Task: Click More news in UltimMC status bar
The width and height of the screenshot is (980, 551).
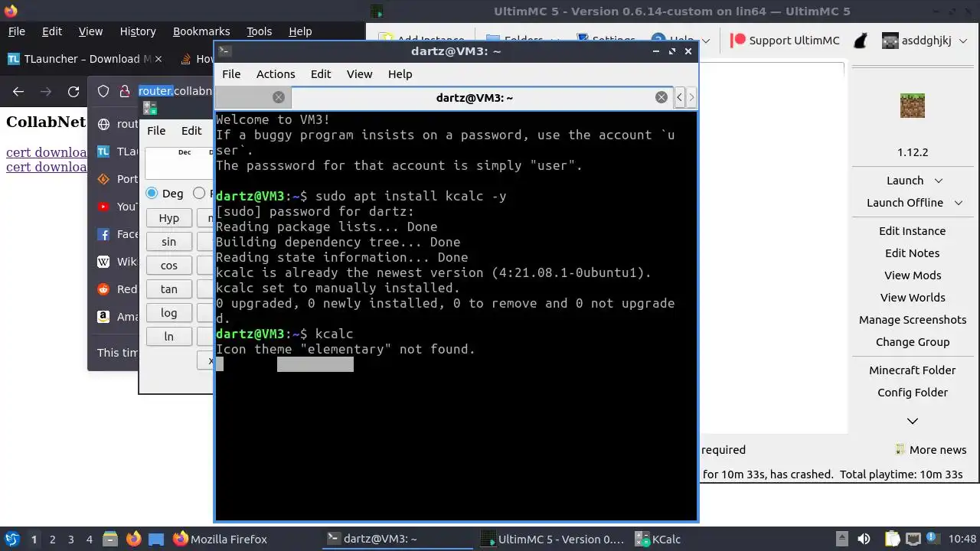Action: [x=931, y=450]
